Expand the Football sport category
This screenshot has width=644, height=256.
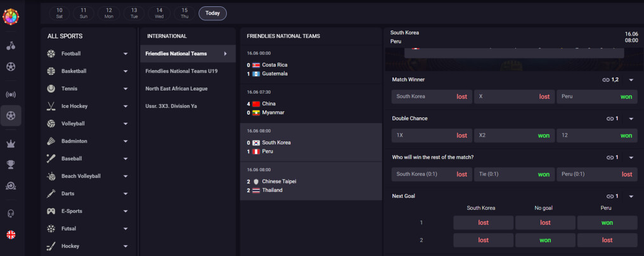click(x=126, y=54)
